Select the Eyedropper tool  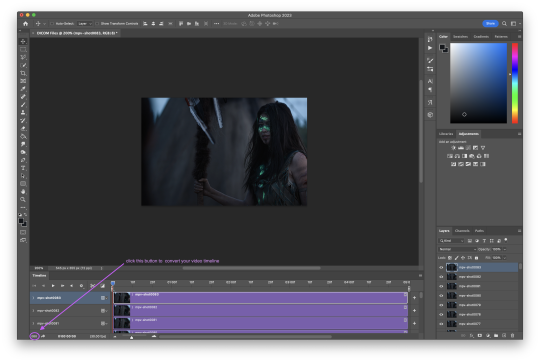pos(23,89)
